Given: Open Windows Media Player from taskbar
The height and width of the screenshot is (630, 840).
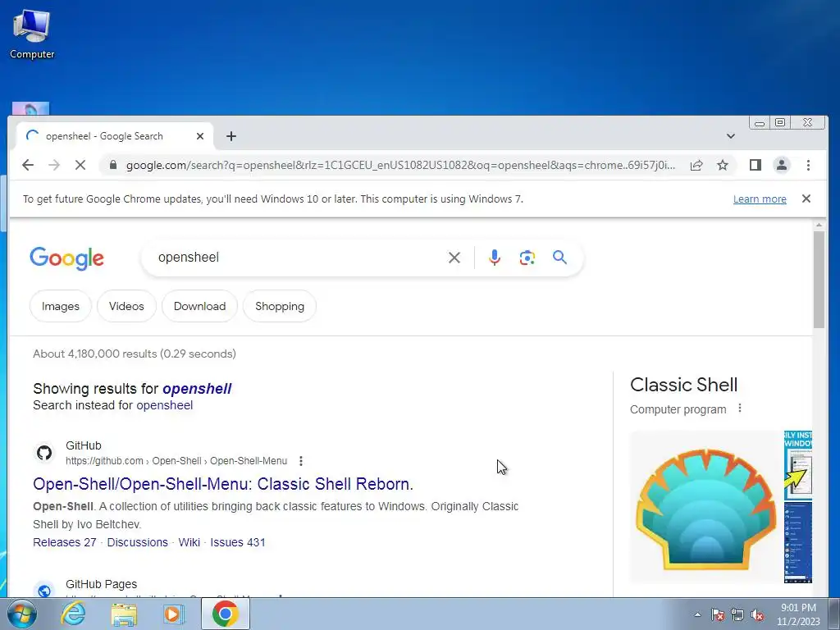Looking at the screenshot, I should pyautogui.click(x=174, y=614).
